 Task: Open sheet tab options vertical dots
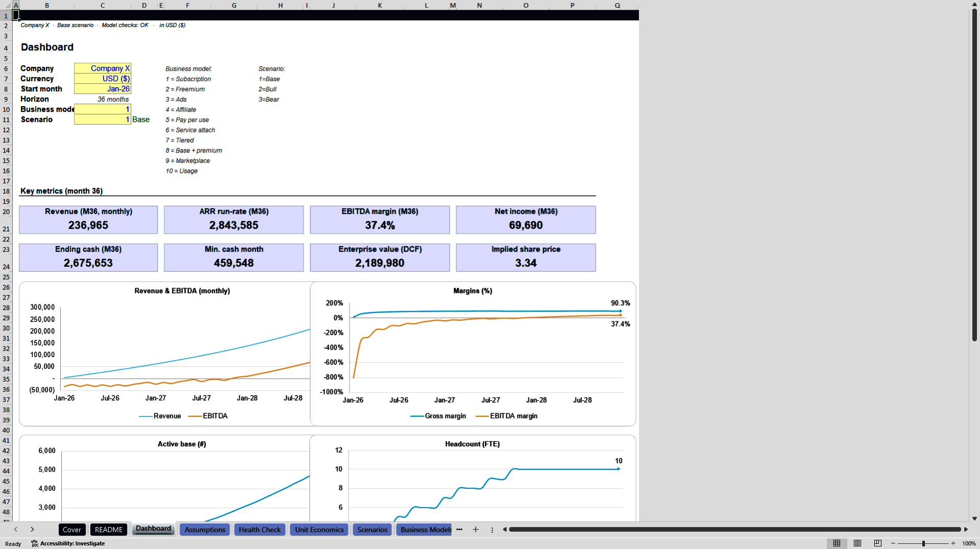[492, 530]
